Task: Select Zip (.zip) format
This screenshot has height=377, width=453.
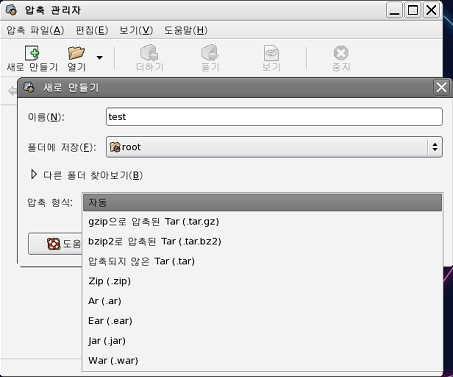Action: [x=262, y=281]
